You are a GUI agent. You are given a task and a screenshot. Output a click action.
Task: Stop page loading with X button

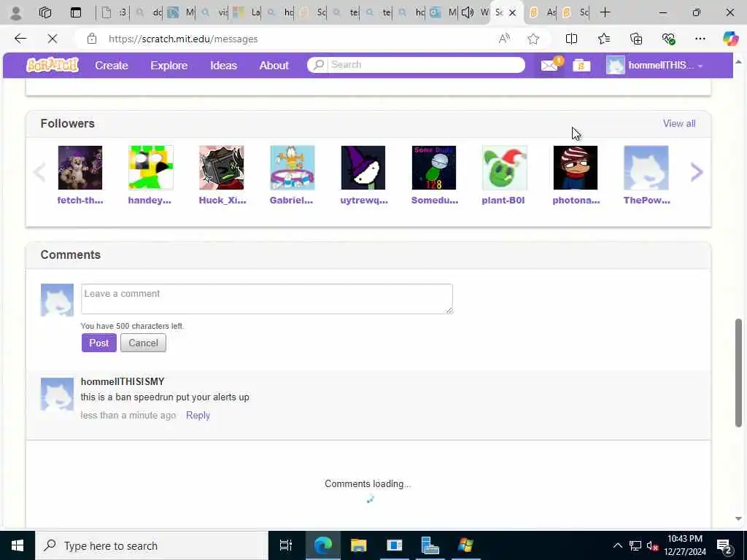[x=53, y=39]
